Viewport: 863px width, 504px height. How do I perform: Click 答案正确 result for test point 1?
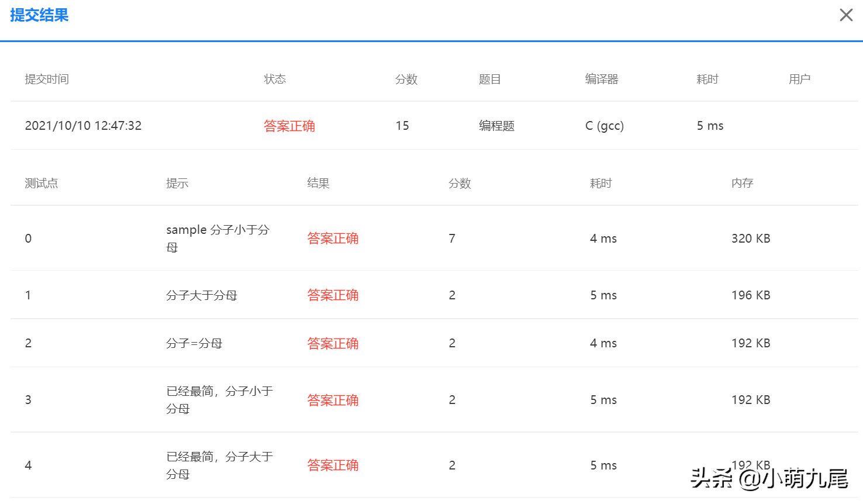click(333, 295)
